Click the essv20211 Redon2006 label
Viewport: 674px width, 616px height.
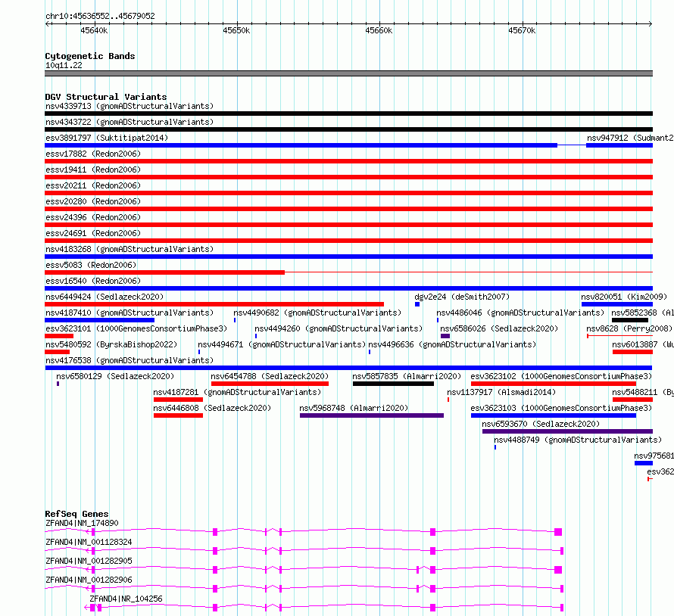[x=93, y=185]
